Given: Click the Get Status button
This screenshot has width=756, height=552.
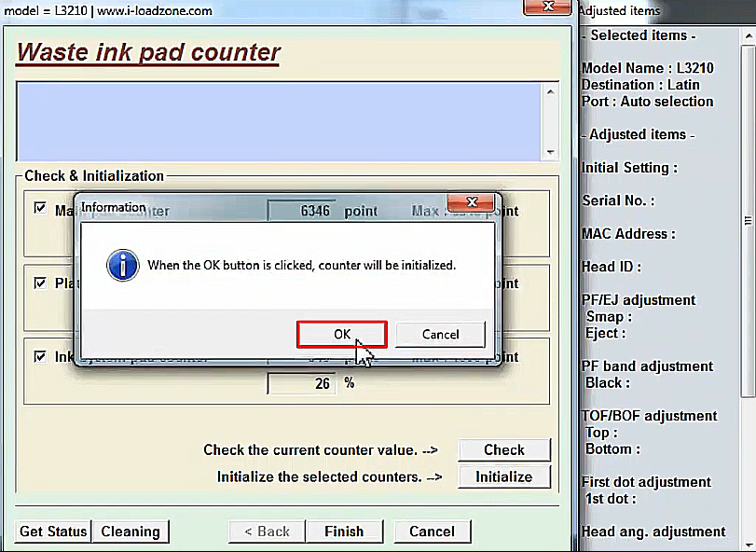Looking at the screenshot, I should coord(53,531).
